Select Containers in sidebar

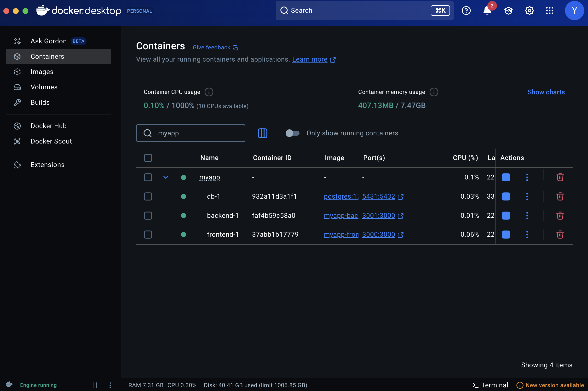[x=58, y=56]
